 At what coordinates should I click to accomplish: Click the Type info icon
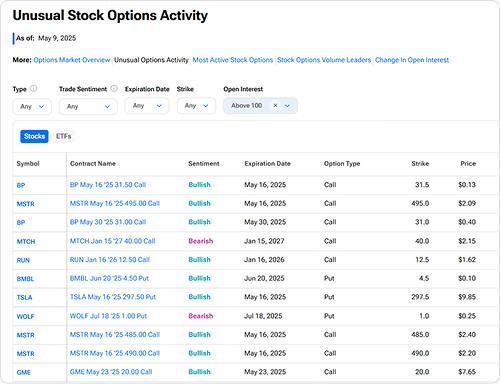point(34,89)
